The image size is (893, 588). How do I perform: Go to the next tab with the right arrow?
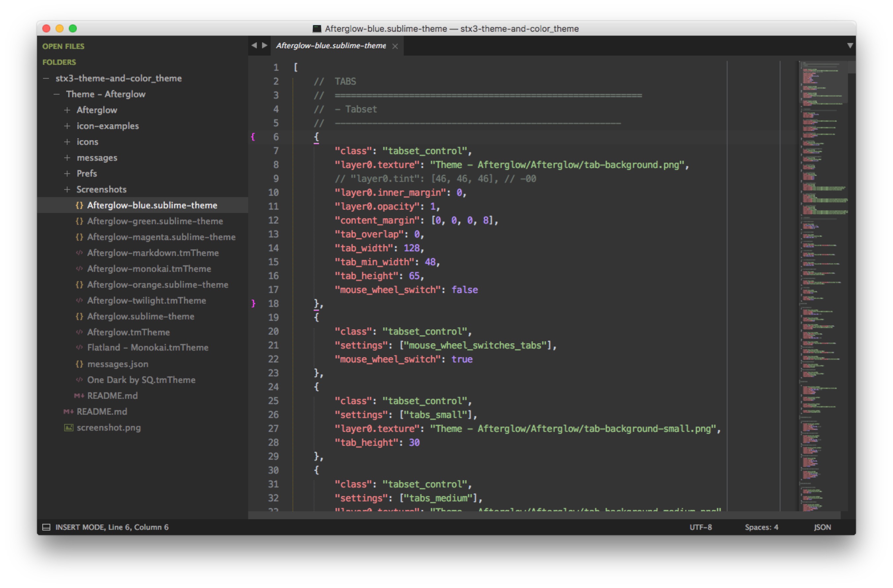[x=264, y=45]
